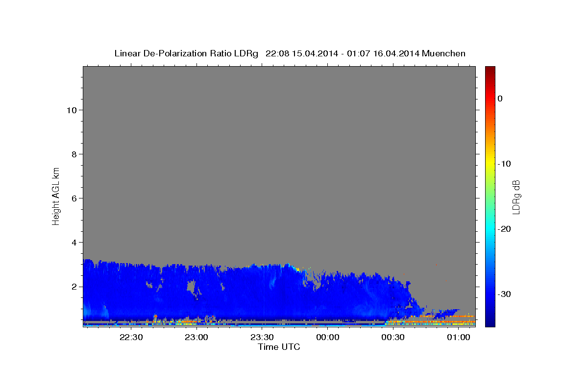The width and height of the screenshot is (588, 392).
Task: Select the 01:00 time tick label
Action: [x=459, y=337]
